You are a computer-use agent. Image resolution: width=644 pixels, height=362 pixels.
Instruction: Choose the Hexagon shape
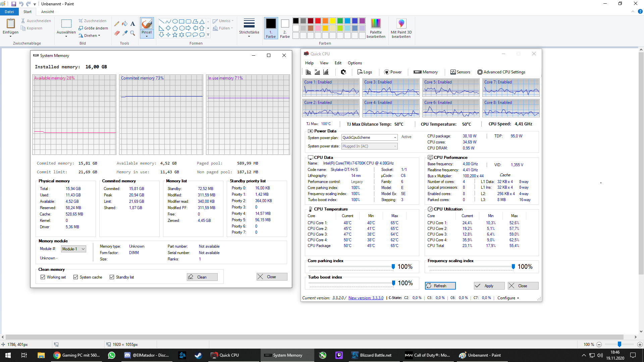coord(181,28)
